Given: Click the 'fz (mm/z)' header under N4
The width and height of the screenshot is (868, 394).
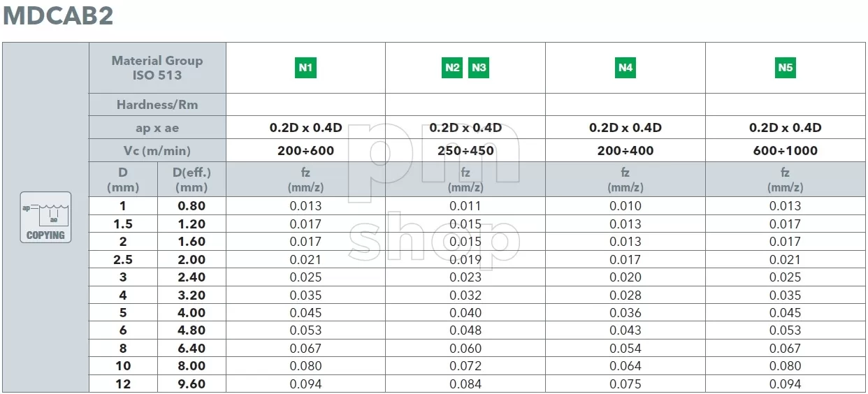Looking at the screenshot, I should click(x=625, y=180).
